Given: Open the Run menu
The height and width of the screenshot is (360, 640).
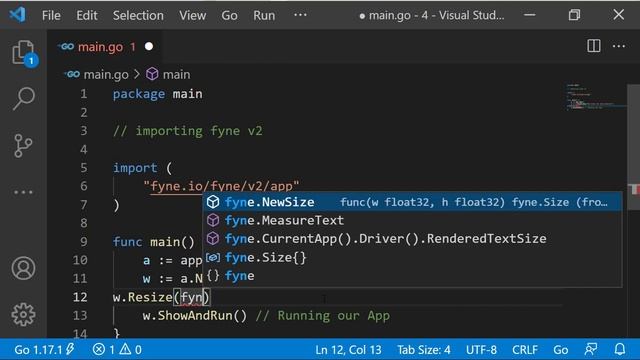Looking at the screenshot, I should coord(264,16).
